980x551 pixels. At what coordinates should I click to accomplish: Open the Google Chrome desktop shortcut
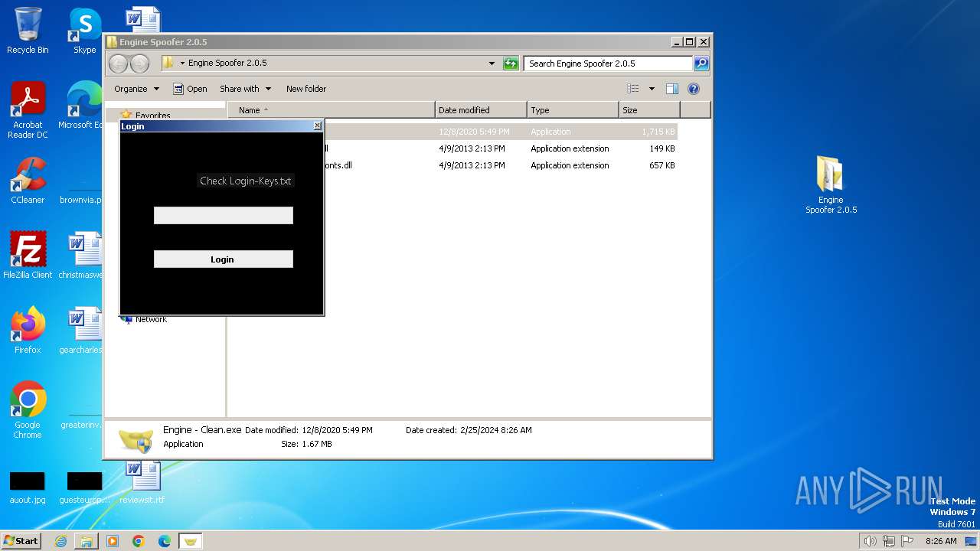pos(28,409)
